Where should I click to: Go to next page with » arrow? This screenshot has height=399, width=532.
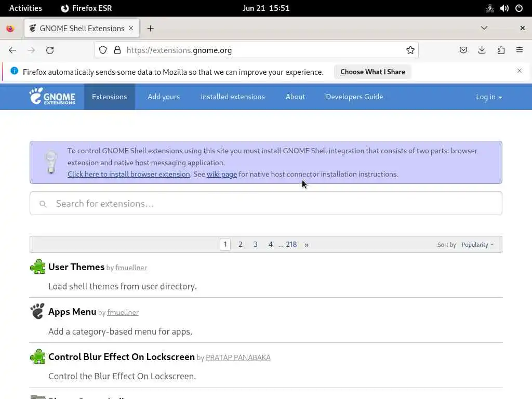[307, 245]
